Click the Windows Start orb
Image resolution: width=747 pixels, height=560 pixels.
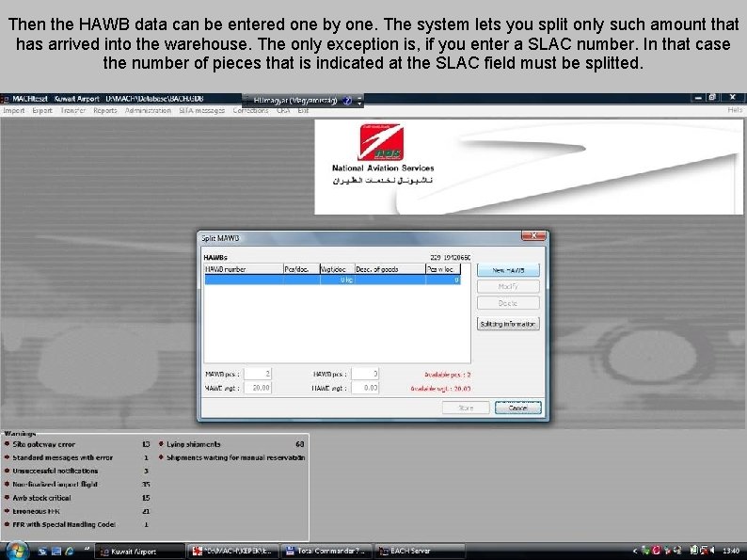coord(16,551)
